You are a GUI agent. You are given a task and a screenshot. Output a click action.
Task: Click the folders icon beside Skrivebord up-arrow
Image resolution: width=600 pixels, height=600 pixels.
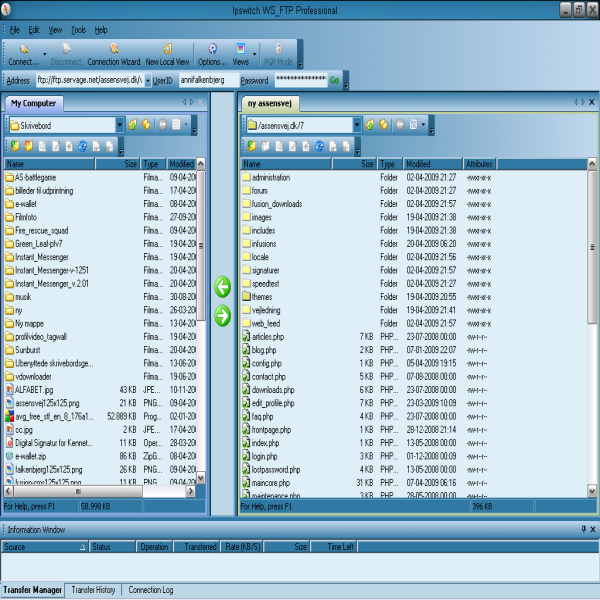[146, 125]
